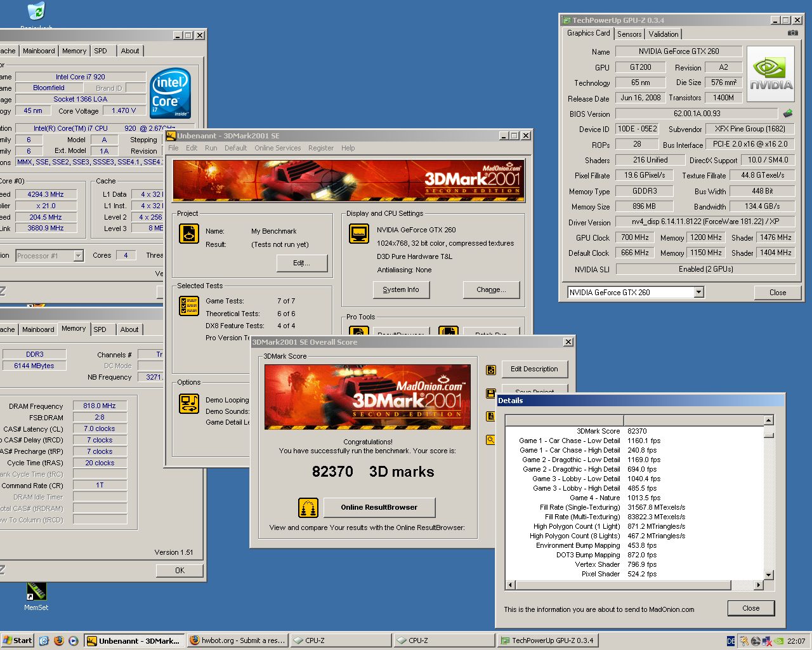Viewport: 812px width, 650px height.
Task: Click the GPU Name field NVIDIA GeForce GTX 260
Action: coord(679,51)
